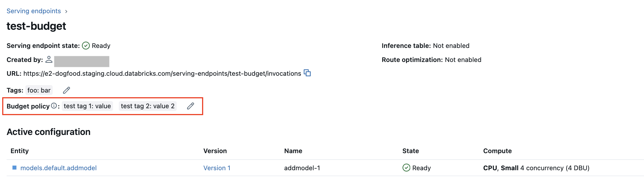Open the models.default.addmodel entity link
The height and width of the screenshot is (195, 644).
[59, 168]
